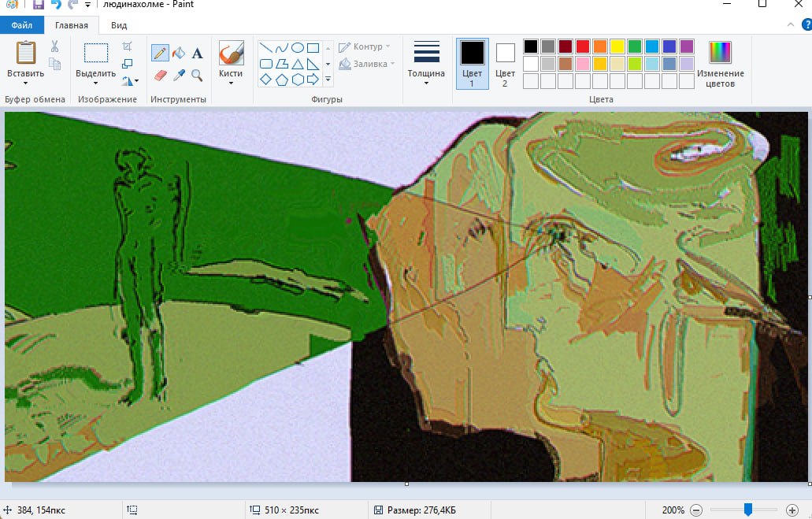Choose the Line shape
The height and width of the screenshot is (519, 812).
click(266, 48)
